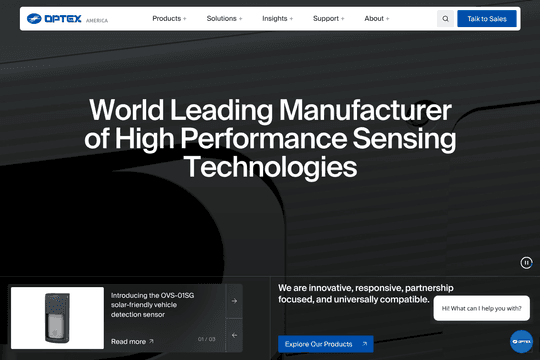
Task: Open the OVS-01SG sensor product thumbnail
Action: click(57, 318)
